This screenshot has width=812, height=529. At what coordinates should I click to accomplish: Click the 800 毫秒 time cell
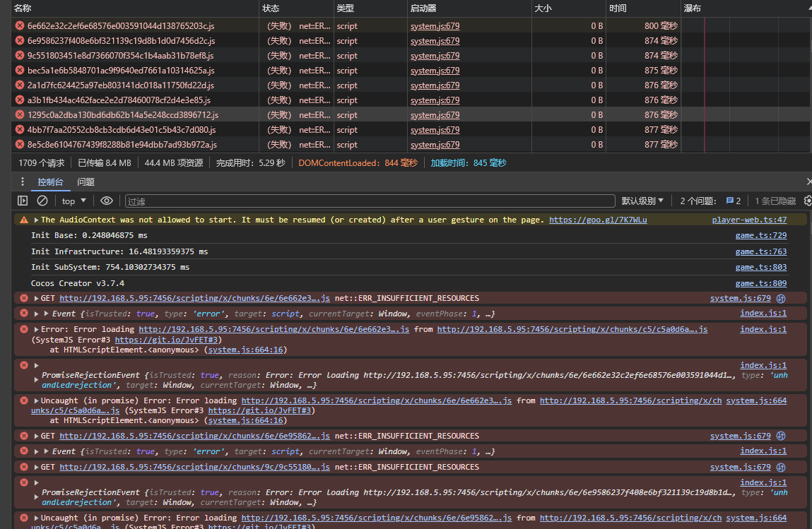point(661,26)
